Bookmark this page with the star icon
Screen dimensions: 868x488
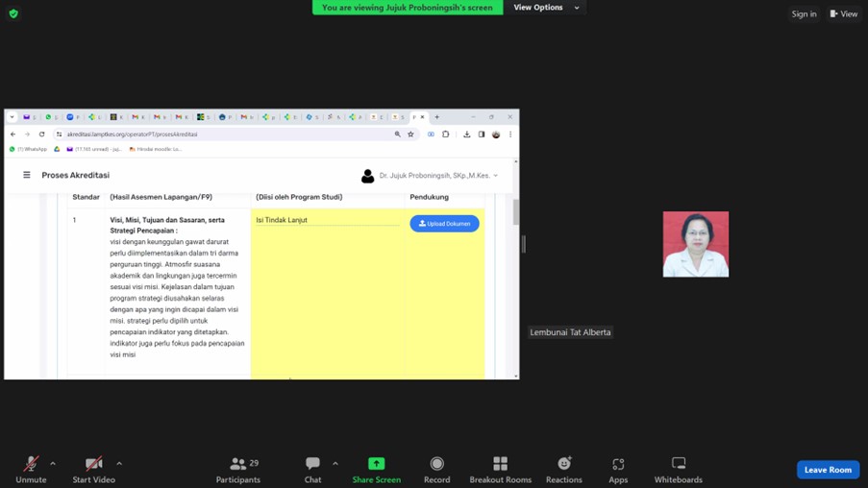pos(410,134)
